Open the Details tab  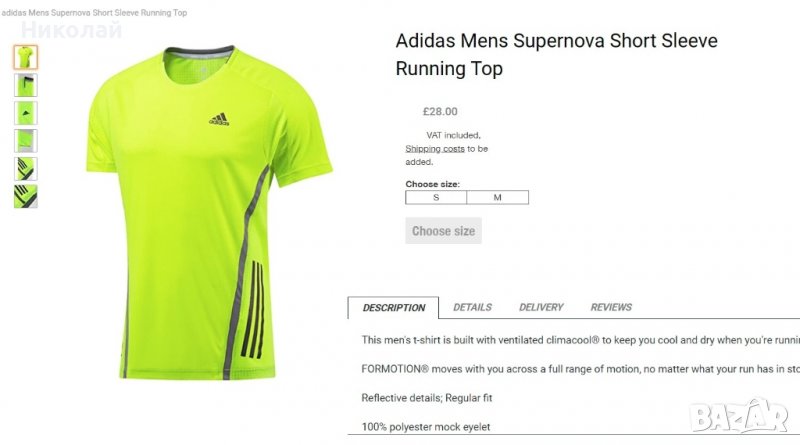point(472,308)
